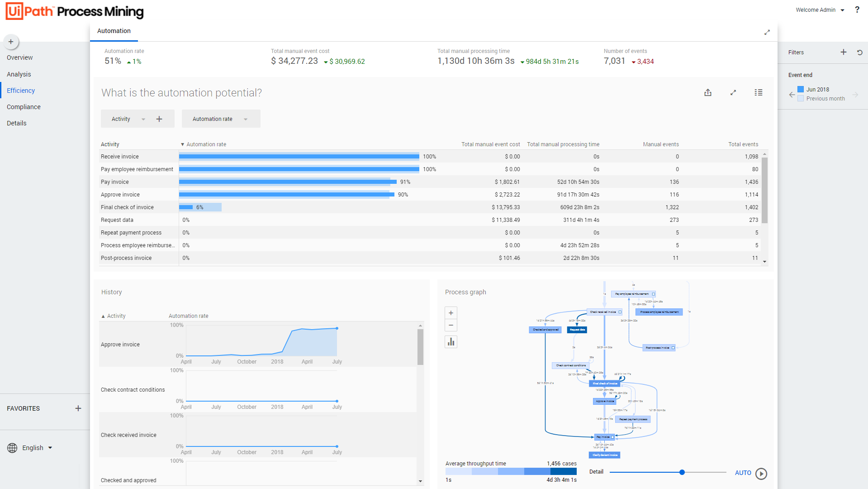
Task: Reset filters with the undo icon
Action: (x=860, y=52)
